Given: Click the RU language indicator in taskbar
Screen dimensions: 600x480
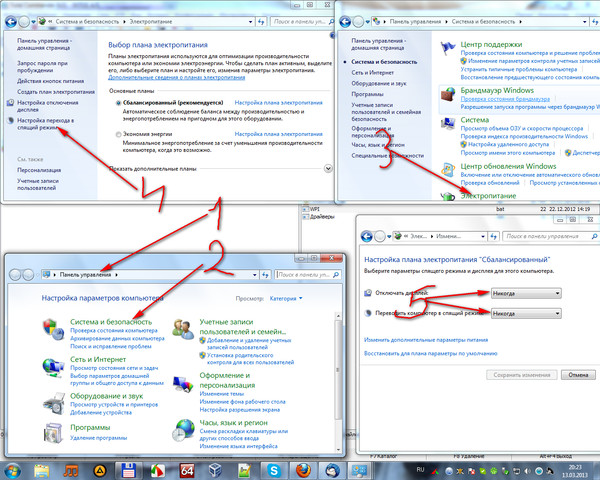Looking at the screenshot, I should coord(420,469).
